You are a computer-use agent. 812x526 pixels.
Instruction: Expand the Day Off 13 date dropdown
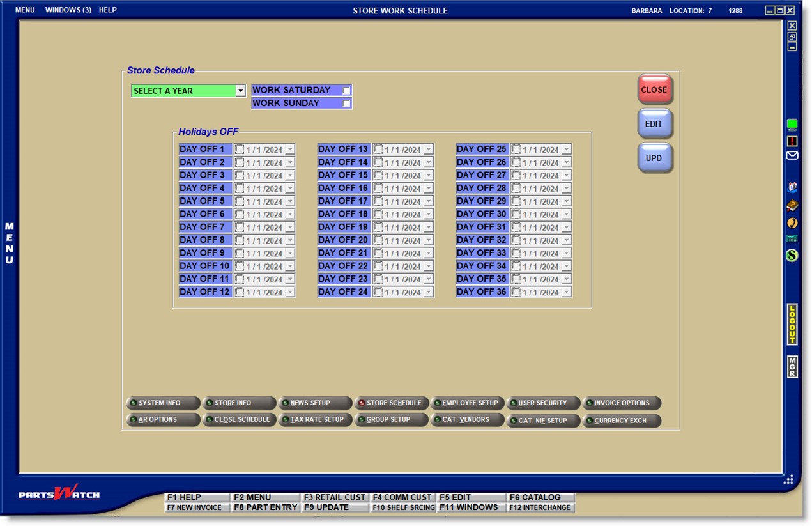point(428,150)
